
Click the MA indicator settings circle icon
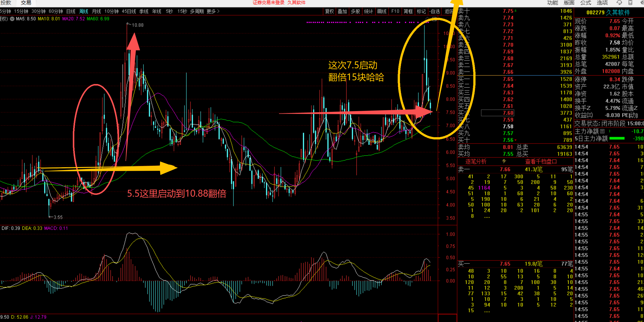pyautogui.click(x=12, y=19)
